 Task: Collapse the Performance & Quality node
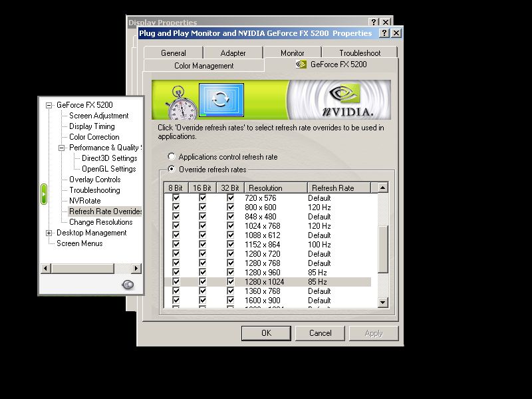tap(61, 148)
